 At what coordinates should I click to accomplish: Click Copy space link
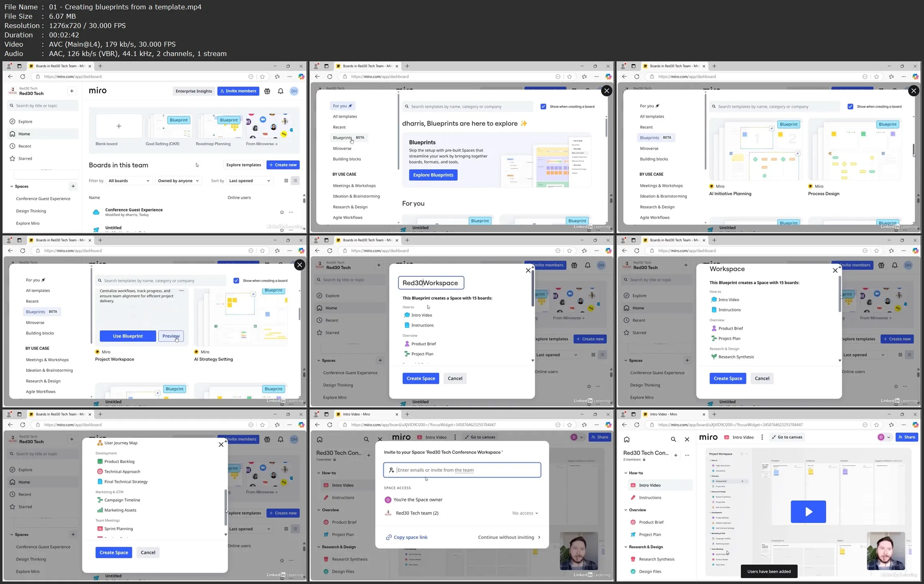407,537
